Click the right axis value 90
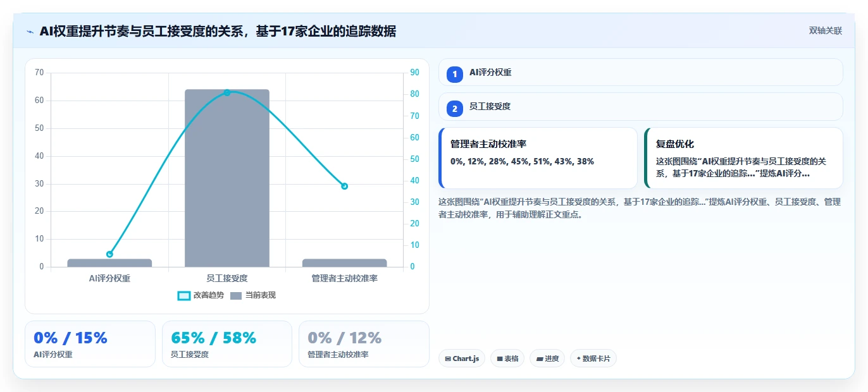Viewport: 868px width, 392px height. pyautogui.click(x=415, y=73)
